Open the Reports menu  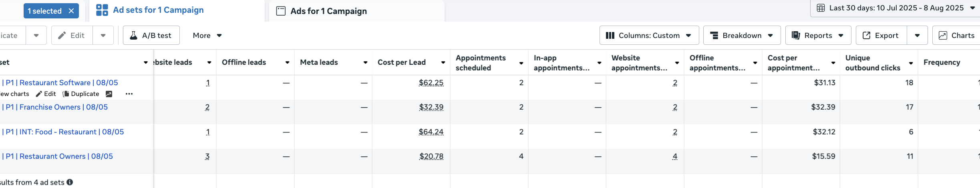pos(818,36)
